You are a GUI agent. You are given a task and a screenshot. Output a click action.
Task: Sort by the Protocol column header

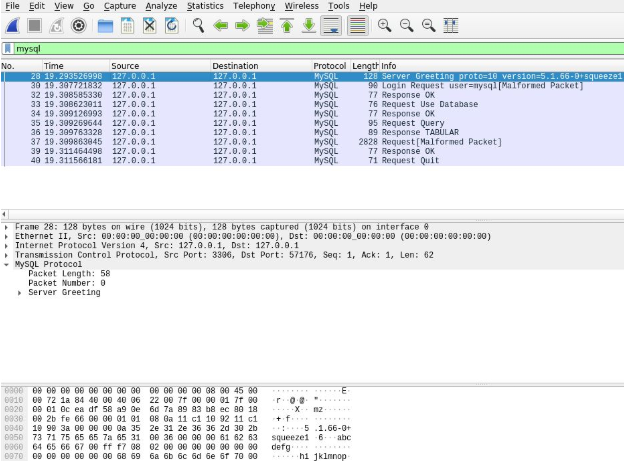(x=329, y=66)
